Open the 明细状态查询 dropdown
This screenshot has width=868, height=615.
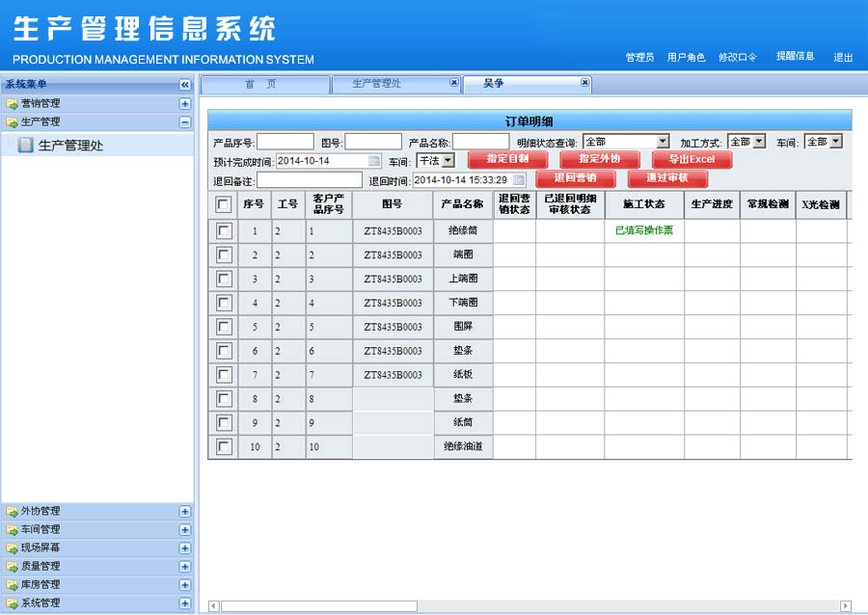click(663, 142)
